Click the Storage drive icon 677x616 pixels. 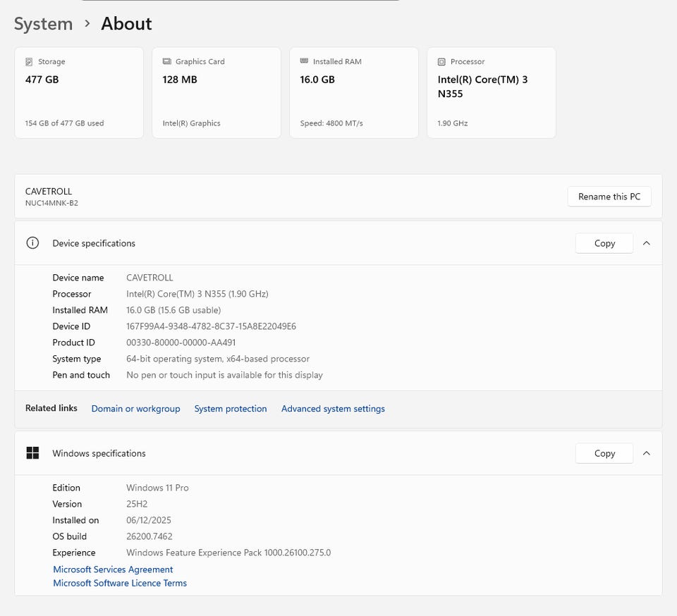point(29,62)
